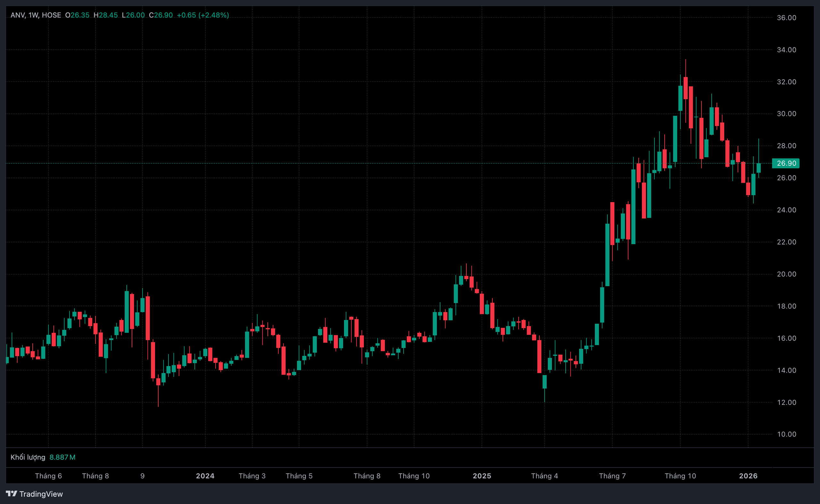Click the 8.887 M volume value
This screenshot has height=504, width=820.
62,457
